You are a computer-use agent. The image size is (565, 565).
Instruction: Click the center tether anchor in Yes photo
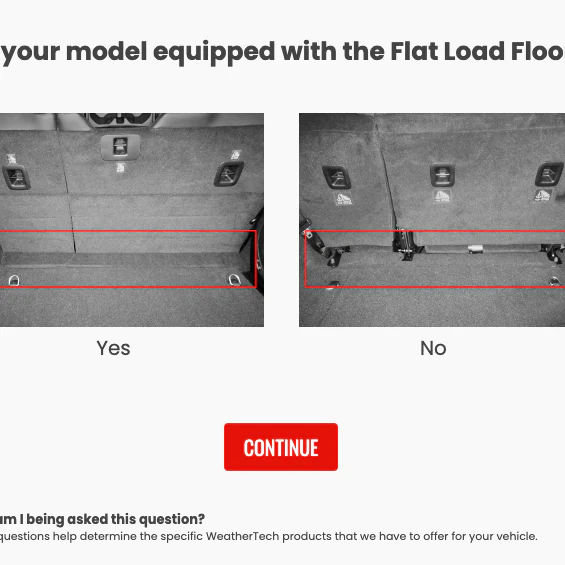(120, 147)
